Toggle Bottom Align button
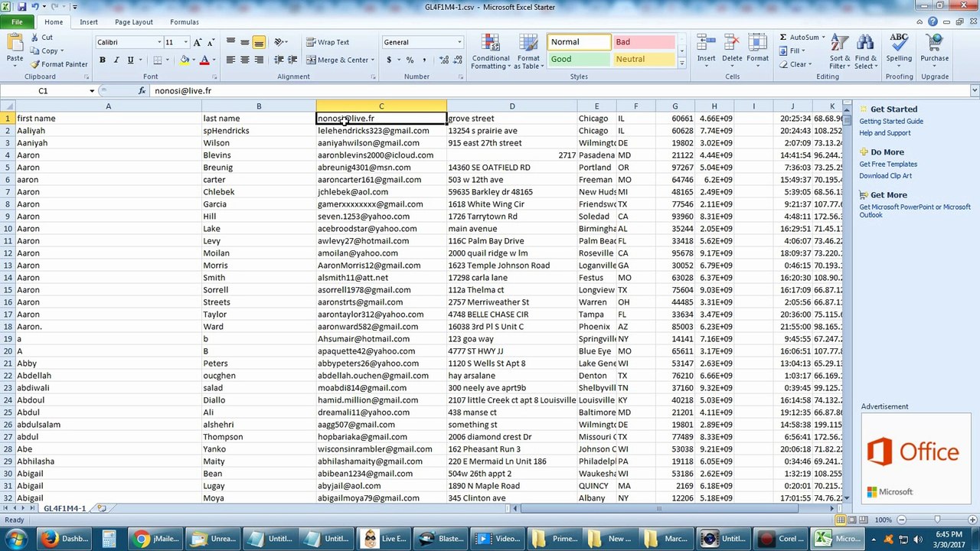Screen dimensions: 980x551 259,42
